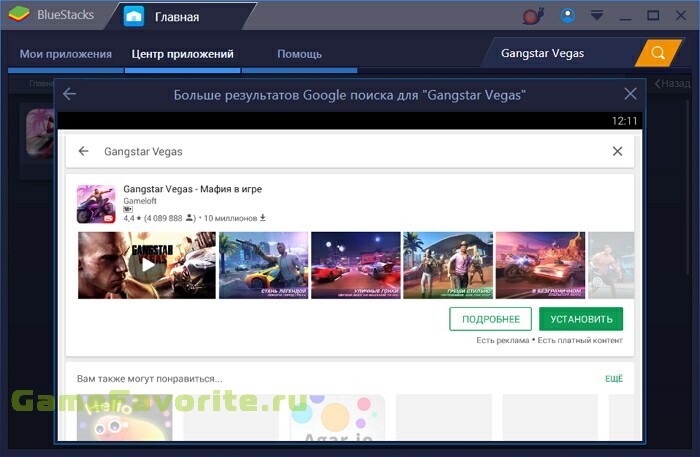This screenshot has width=700, height=457.
Task: Minimize the BlueStacks window
Action: tap(625, 17)
